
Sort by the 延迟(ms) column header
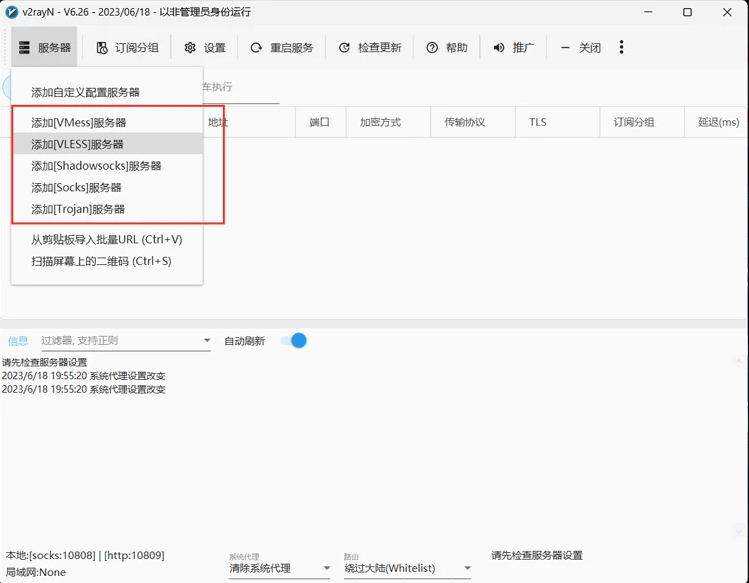[717, 122]
